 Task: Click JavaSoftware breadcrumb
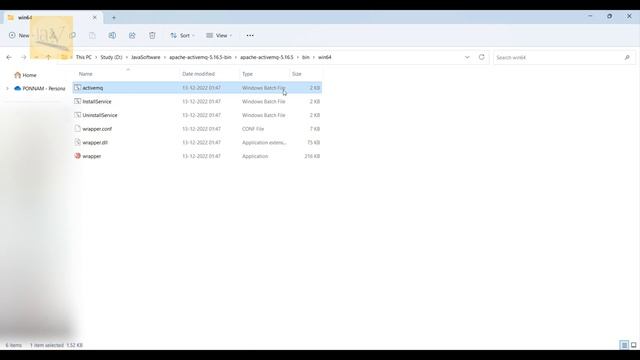tap(146, 58)
